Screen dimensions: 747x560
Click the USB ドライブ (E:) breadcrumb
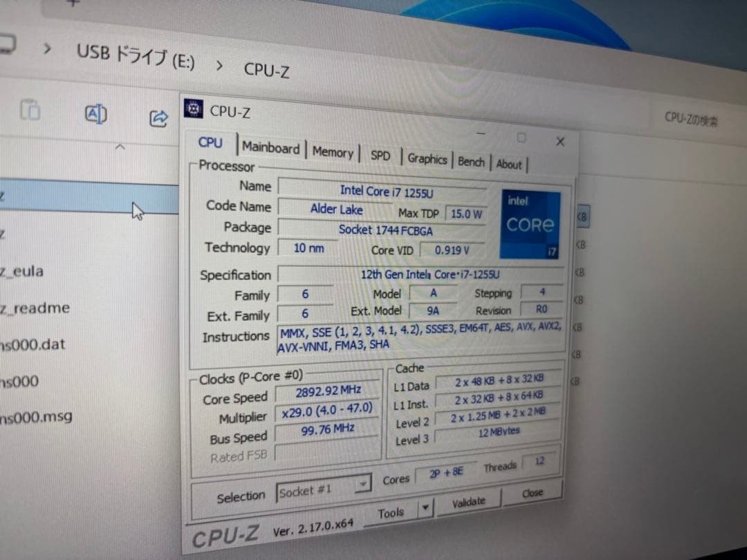click(136, 57)
